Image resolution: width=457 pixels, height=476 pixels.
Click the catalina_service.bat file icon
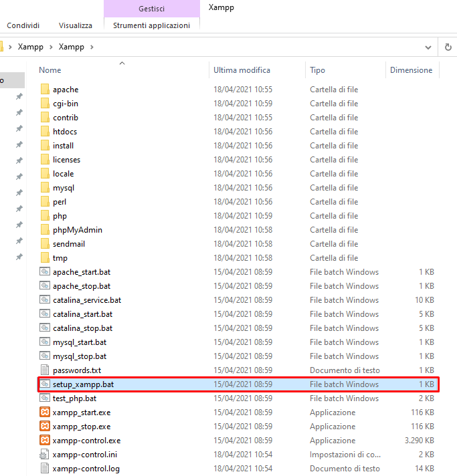click(x=45, y=300)
